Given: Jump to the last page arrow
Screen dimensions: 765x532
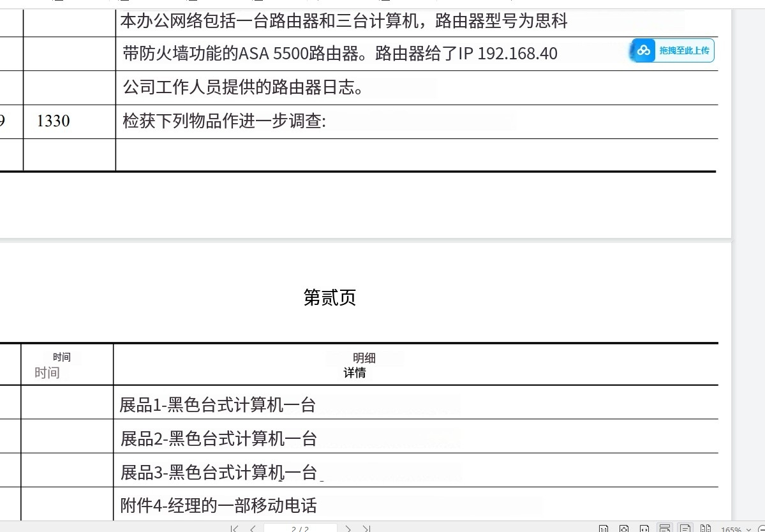Looking at the screenshot, I should (x=366, y=529).
